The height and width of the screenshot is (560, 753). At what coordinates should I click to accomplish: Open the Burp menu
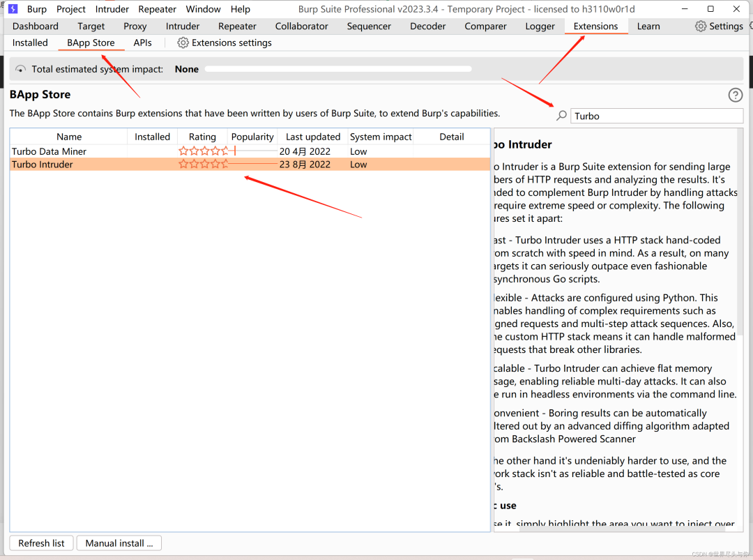36,9
